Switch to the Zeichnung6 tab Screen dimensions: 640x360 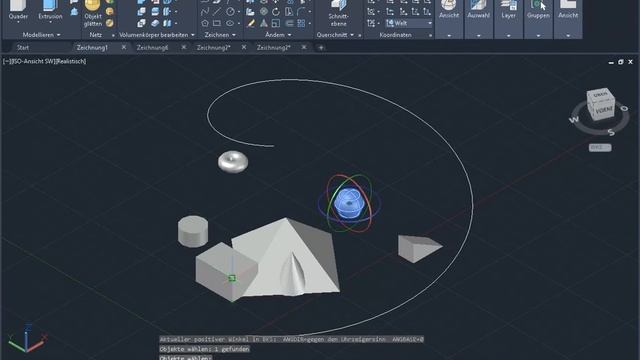click(x=152, y=48)
